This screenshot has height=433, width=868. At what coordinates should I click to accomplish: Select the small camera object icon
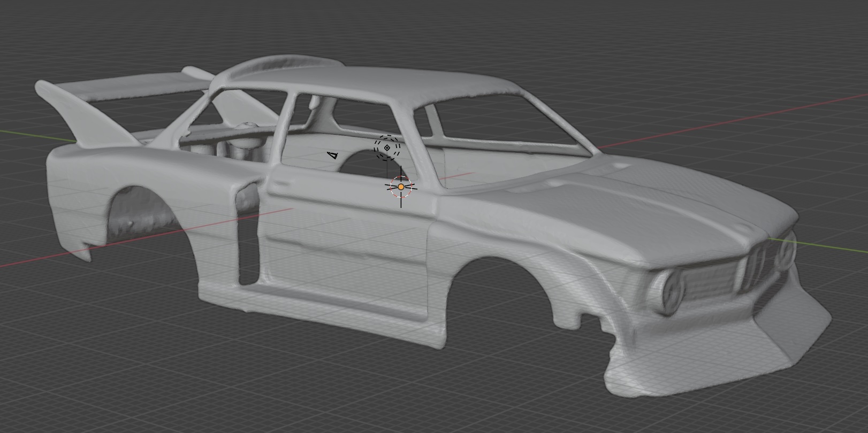click(333, 156)
